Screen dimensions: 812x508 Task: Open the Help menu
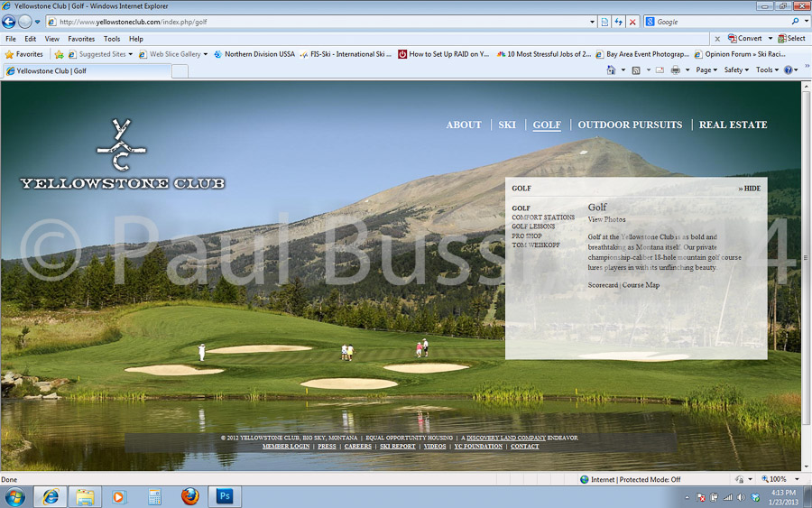tap(135, 39)
